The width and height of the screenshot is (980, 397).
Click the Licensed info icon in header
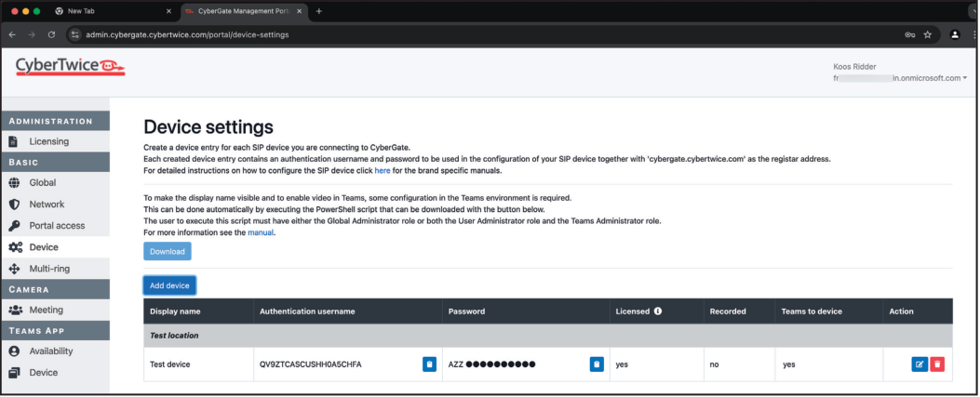[657, 311]
